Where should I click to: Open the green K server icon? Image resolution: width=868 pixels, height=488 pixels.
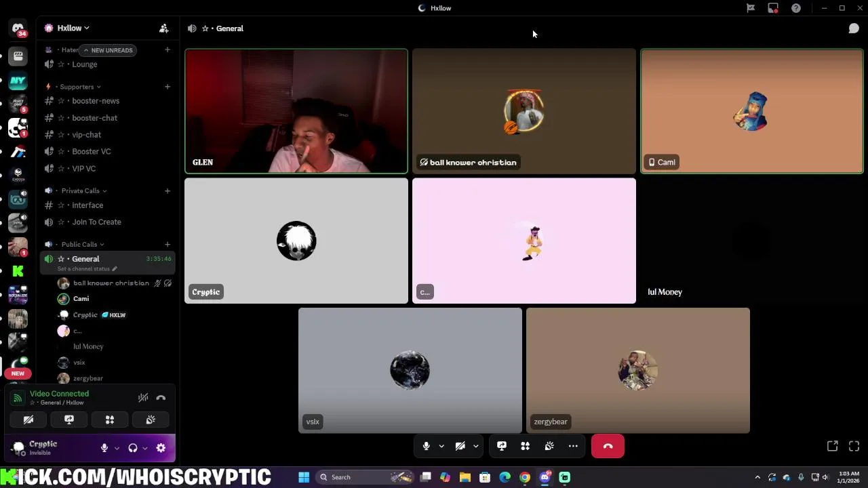point(18,270)
